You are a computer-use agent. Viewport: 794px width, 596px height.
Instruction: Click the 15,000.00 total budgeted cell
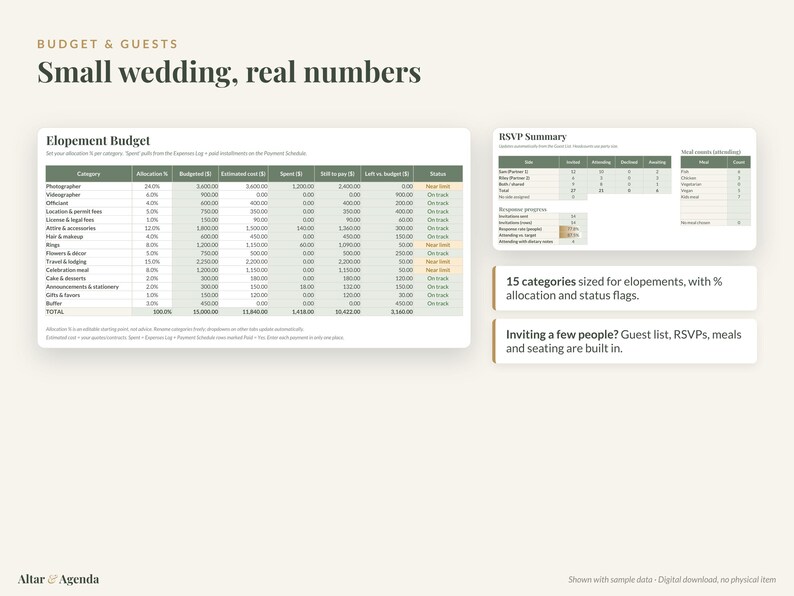pos(195,311)
